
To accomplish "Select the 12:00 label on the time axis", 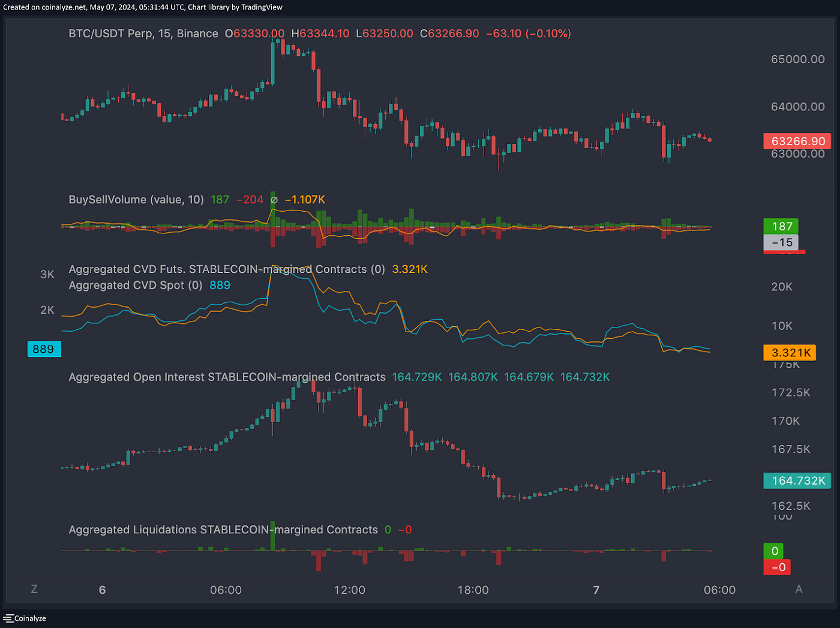I will pyautogui.click(x=350, y=590).
